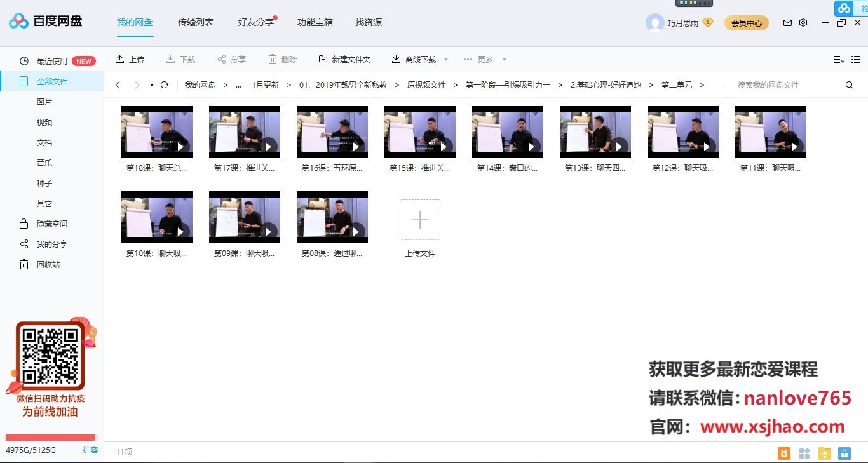This screenshot has height=463, width=868.
Task: Click the username 巧月思雨
Action: click(683, 23)
